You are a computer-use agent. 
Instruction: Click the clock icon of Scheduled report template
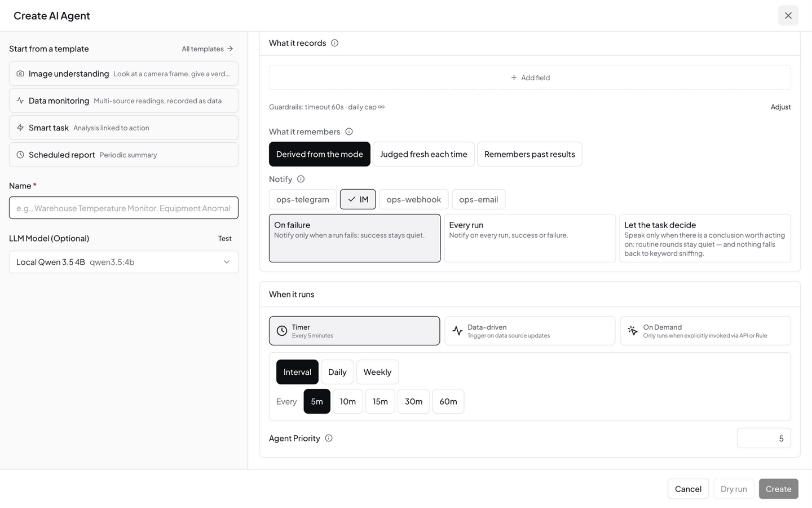pyautogui.click(x=20, y=155)
